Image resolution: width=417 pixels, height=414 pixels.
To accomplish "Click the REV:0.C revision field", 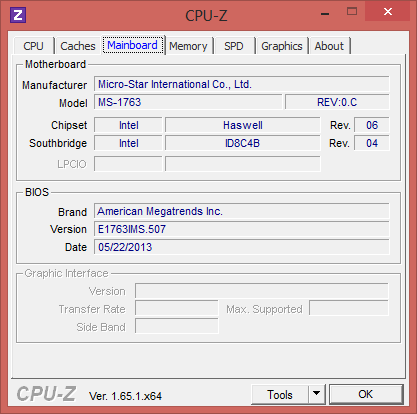I will click(x=337, y=102).
